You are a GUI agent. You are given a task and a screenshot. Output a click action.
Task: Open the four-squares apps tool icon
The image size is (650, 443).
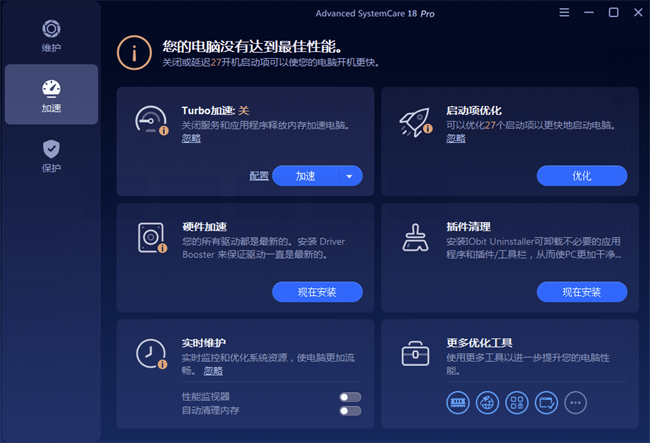pyautogui.click(x=516, y=402)
